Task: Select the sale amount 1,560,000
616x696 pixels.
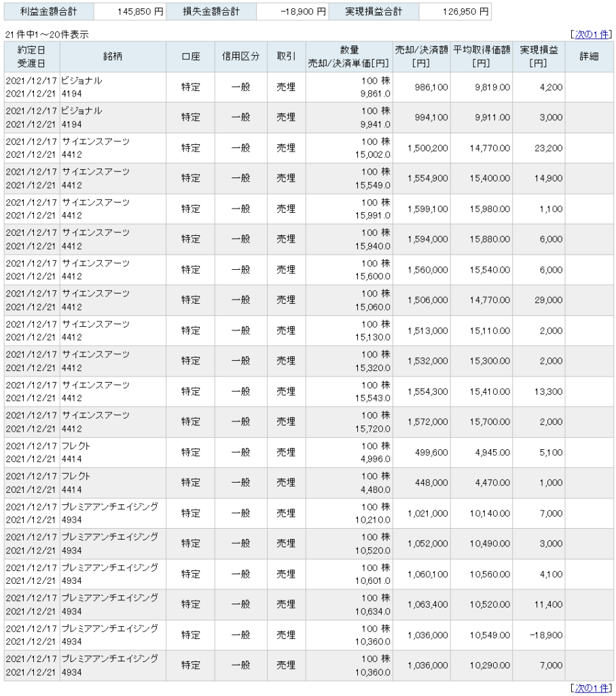Action: 427,270
